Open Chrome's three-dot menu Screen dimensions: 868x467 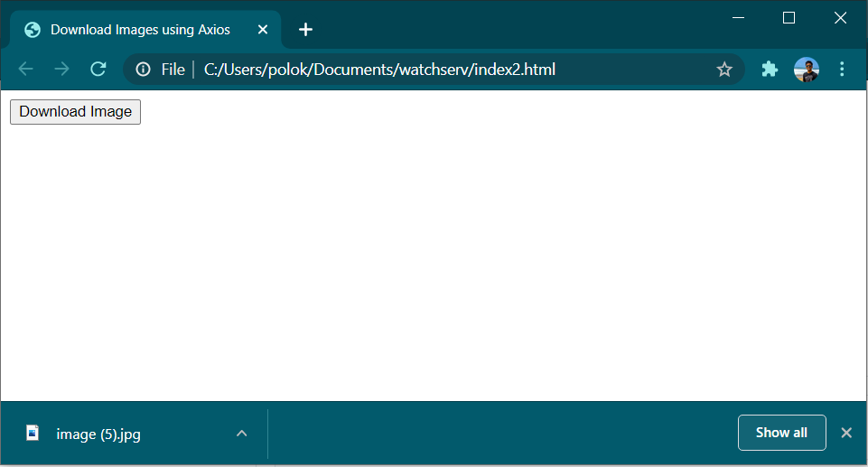(842, 70)
